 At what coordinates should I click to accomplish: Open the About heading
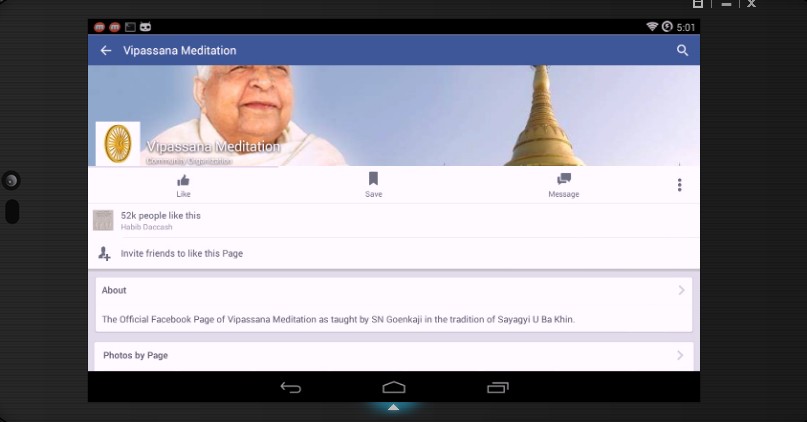tap(114, 290)
